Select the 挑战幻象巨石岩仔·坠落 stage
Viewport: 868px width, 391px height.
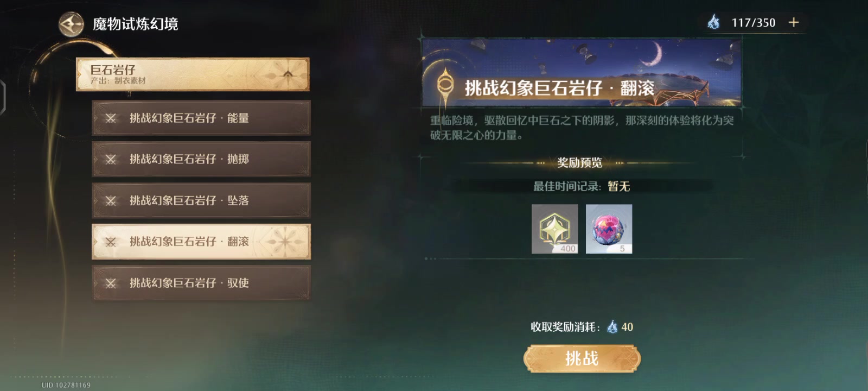click(201, 200)
